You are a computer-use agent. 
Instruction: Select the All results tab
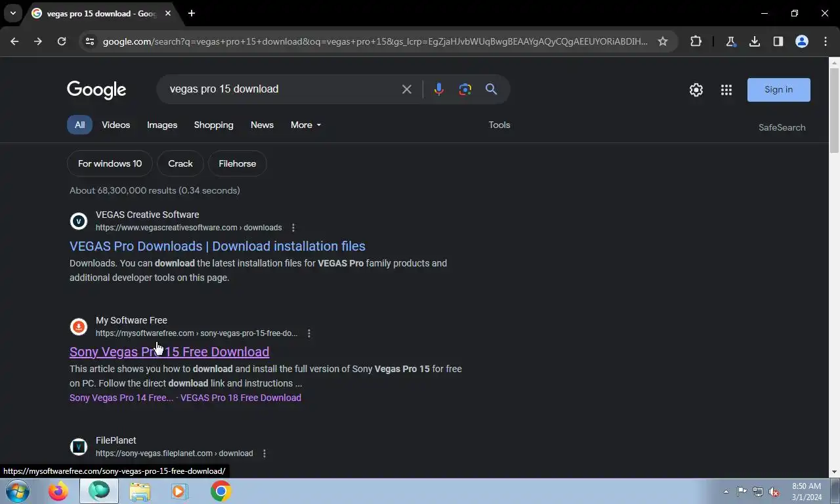tap(79, 125)
